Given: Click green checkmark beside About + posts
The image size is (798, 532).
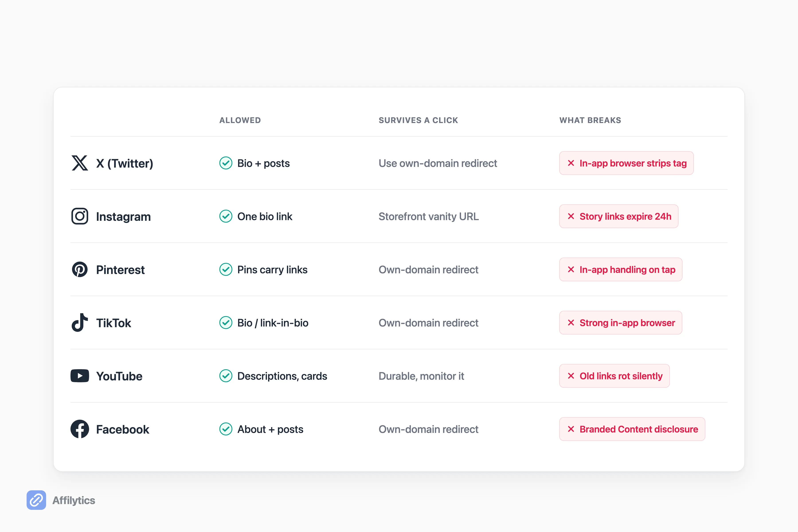Looking at the screenshot, I should pyautogui.click(x=226, y=429).
